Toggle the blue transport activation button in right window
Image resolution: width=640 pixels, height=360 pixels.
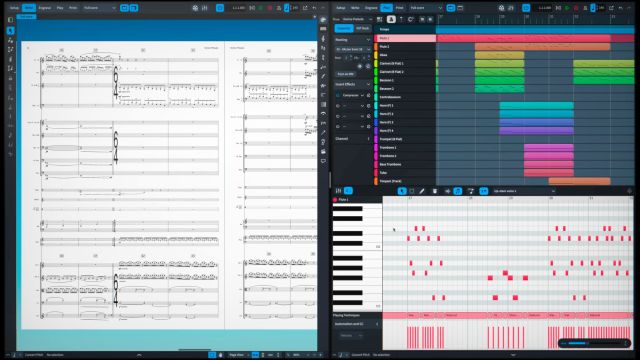526,8
